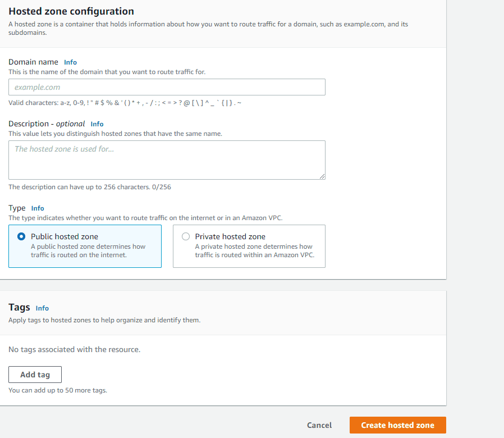
Task: Click the Public hosted zone label text
Action: [x=65, y=236]
